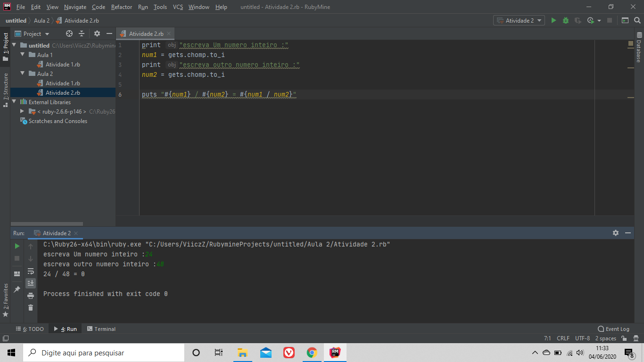This screenshot has height=362, width=644.
Task: Collapse all nodes in the Project panel
Action: [82, 34]
